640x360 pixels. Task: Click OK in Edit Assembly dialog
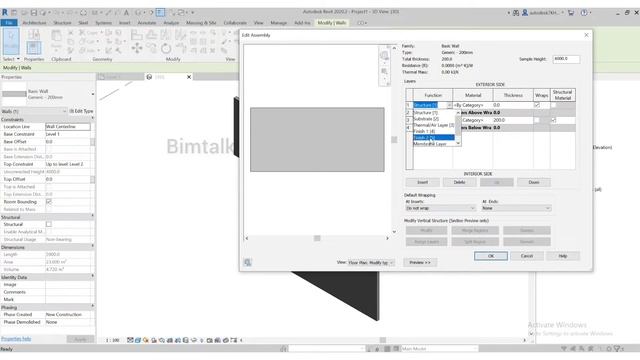click(491, 256)
